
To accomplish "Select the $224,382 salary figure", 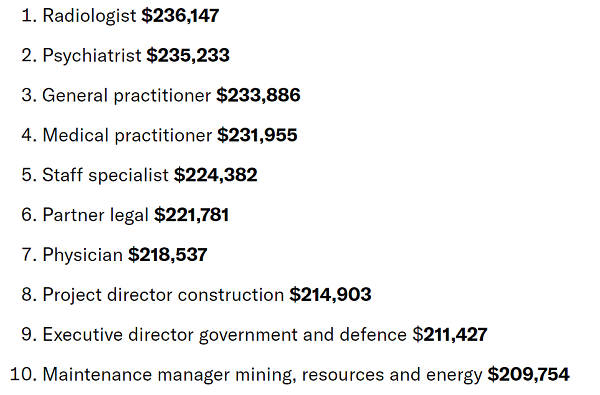I will click(x=215, y=175).
